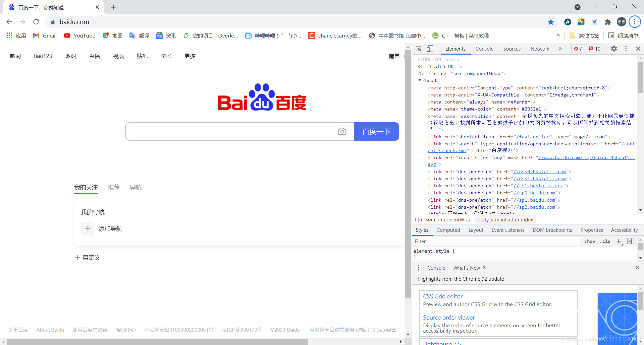Open the 阅读清单 reading list

[x=623, y=36]
